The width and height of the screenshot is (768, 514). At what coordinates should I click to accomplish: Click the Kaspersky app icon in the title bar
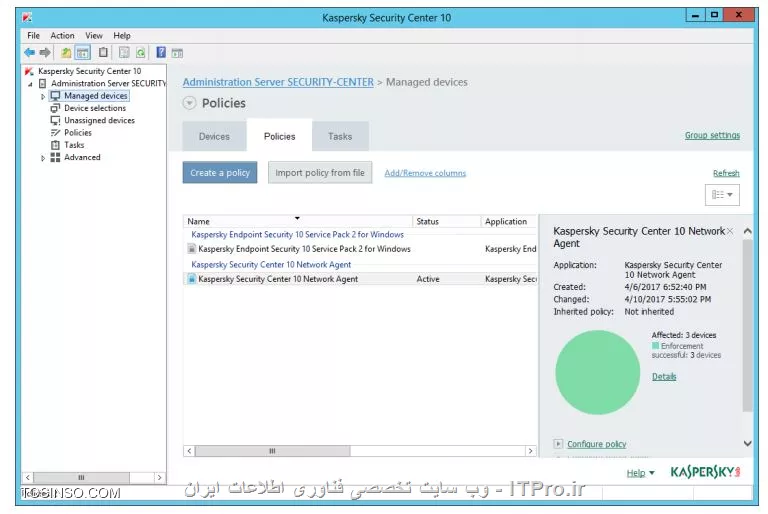(x=27, y=18)
